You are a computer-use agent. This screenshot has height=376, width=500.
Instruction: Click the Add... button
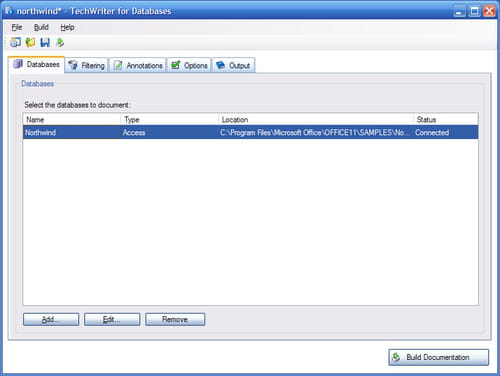[51, 319]
